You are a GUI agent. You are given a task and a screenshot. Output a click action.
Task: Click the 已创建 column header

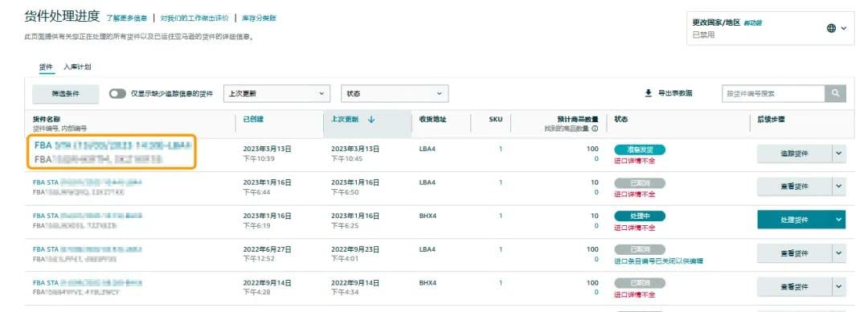point(253,119)
